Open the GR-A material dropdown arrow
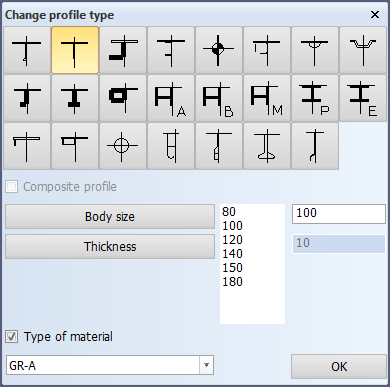The height and width of the screenshot is (387, 390). (206, 365)
